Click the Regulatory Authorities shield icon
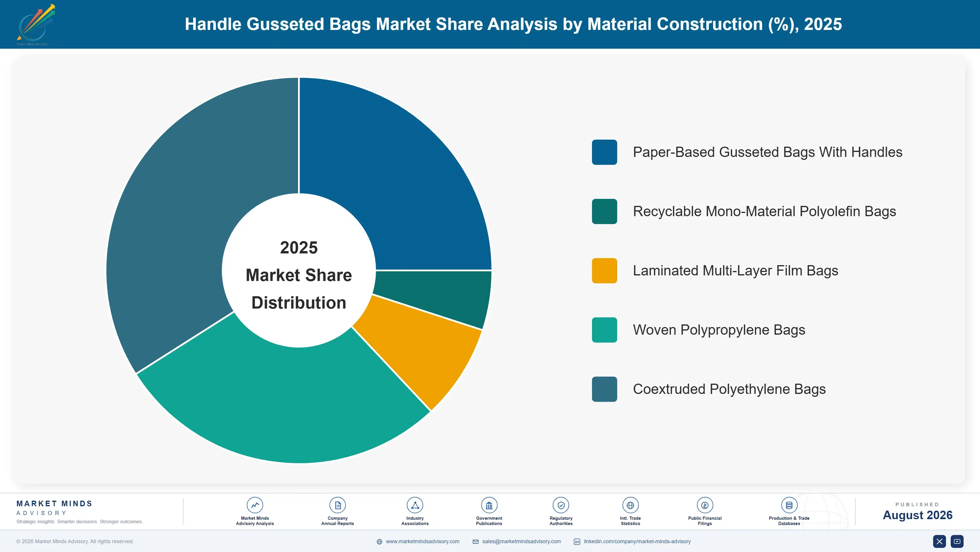Screen dimensions: 980x552 pos(561,505)
